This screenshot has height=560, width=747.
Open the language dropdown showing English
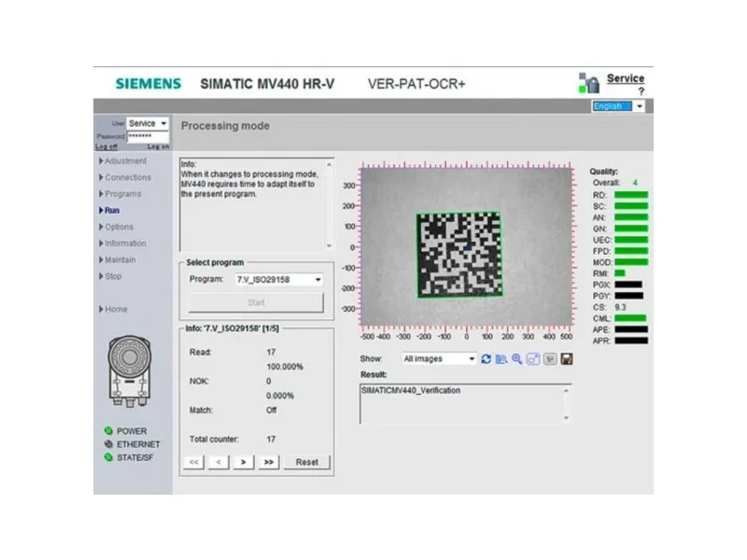pos(618,106)
